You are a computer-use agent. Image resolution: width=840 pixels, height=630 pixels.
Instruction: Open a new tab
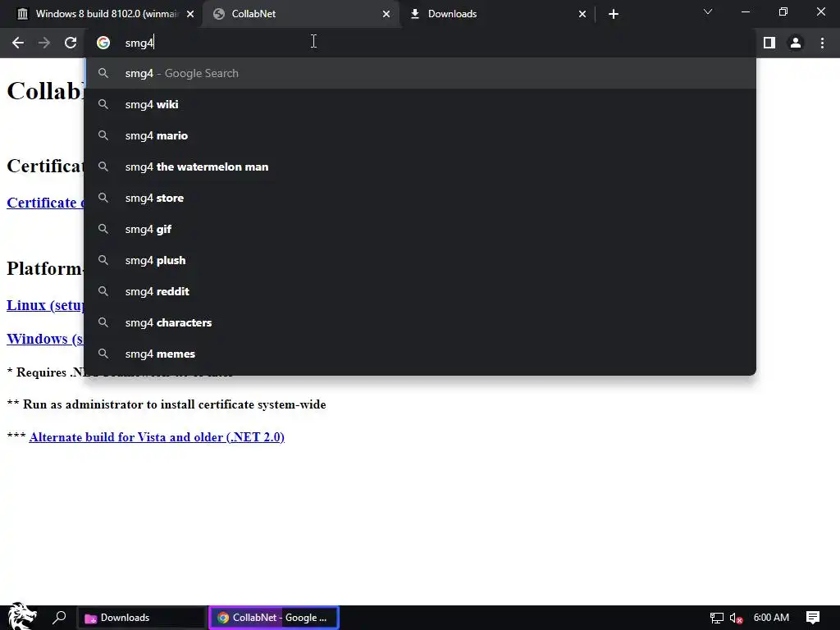pyautogui.click(x=614, y=14)
